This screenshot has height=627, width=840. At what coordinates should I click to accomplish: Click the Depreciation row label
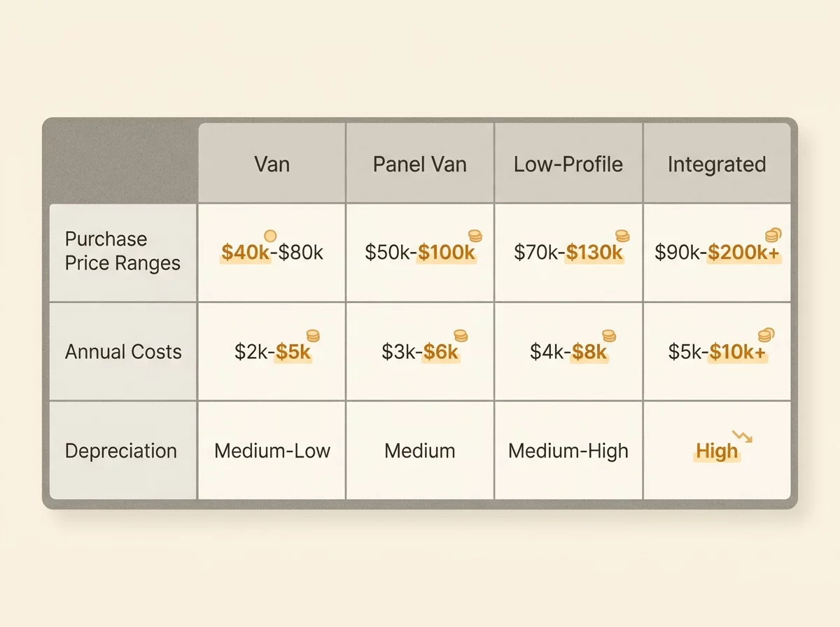(121, 451)
